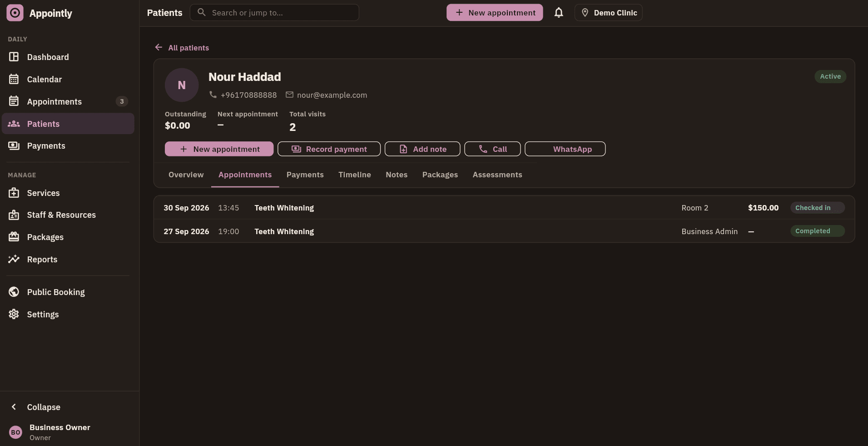Click the envelope icon next to nour@example.com

[x=289, y=95]
